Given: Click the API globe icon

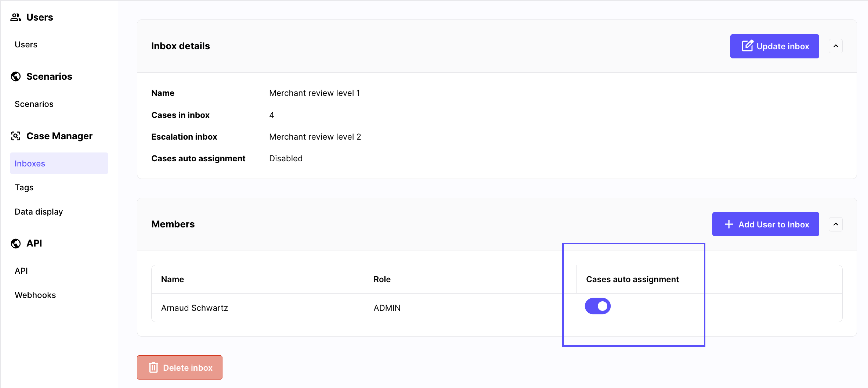Looking at the screenshot, I should pos(16,243).
